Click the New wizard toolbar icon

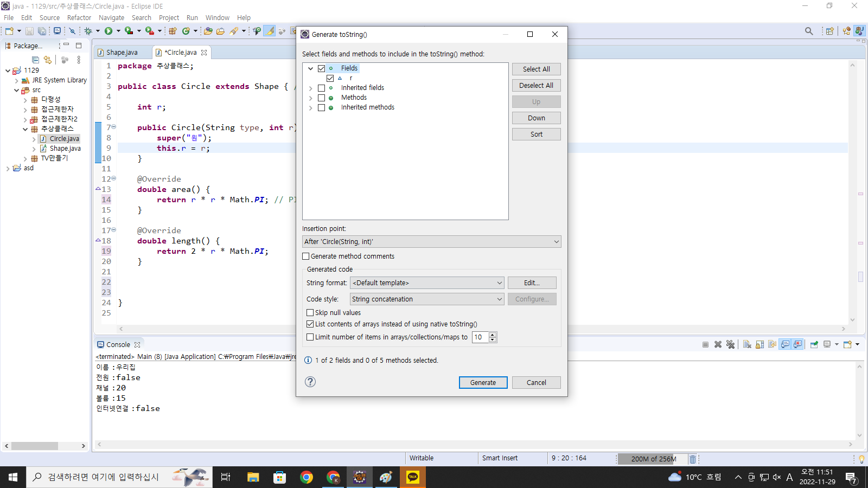[9, 31]
